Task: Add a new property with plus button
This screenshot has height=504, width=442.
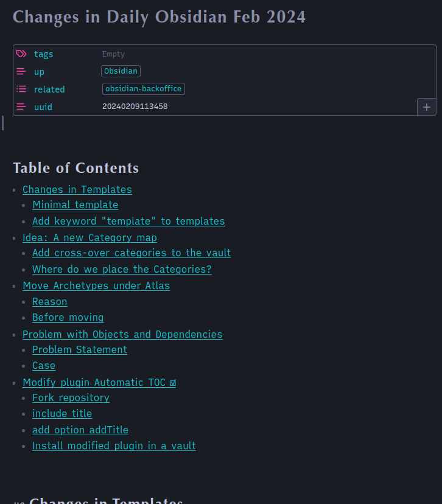Action: click(427, 107)
